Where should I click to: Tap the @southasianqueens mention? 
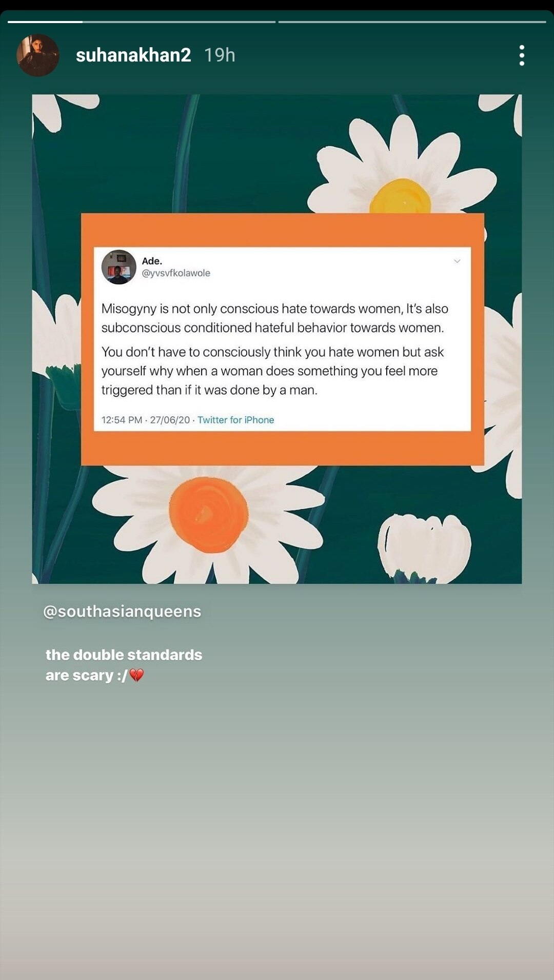tap(122, 611)
